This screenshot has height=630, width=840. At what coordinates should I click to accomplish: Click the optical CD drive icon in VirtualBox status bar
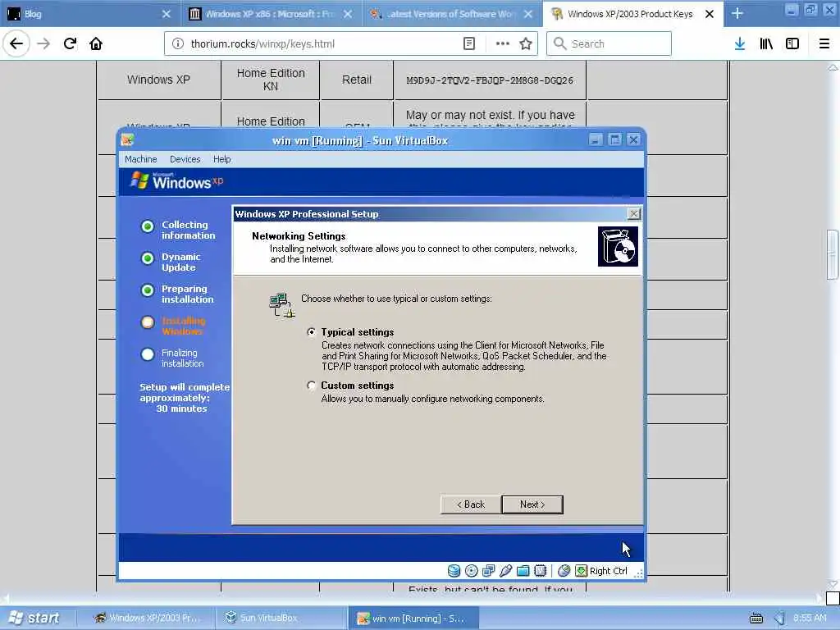tap(472, 571)
